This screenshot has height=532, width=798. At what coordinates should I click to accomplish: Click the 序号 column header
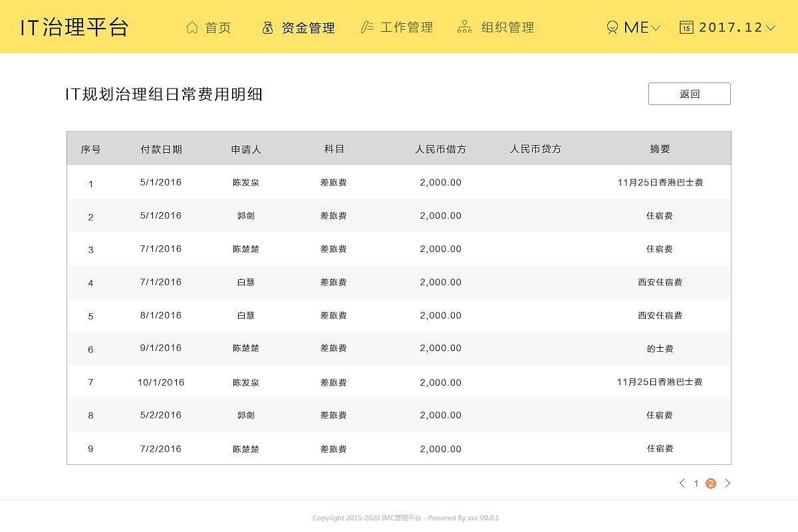[x=91, y=150]
